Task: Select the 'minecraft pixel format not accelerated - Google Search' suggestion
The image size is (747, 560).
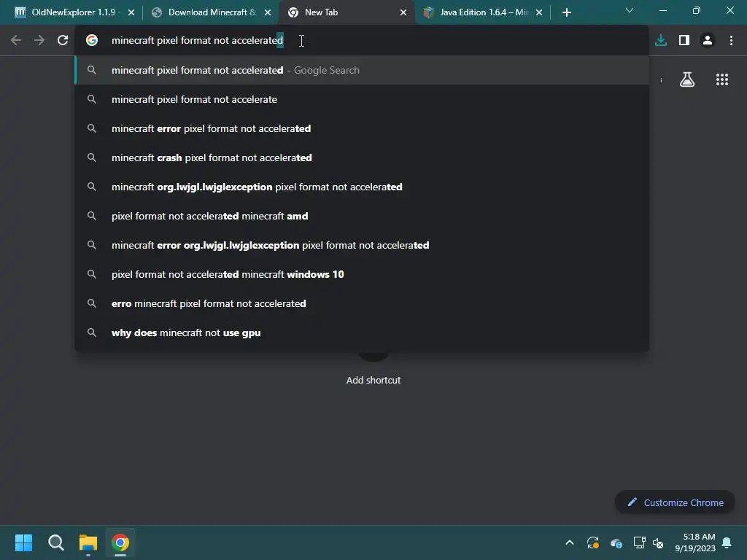Action: pyautogui.click(x=362, y=70)
